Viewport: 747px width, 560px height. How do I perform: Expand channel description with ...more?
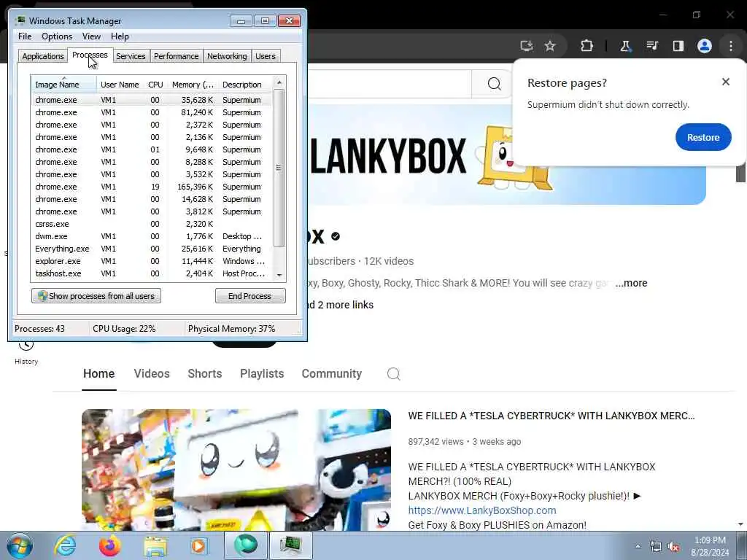pos(631,283)
